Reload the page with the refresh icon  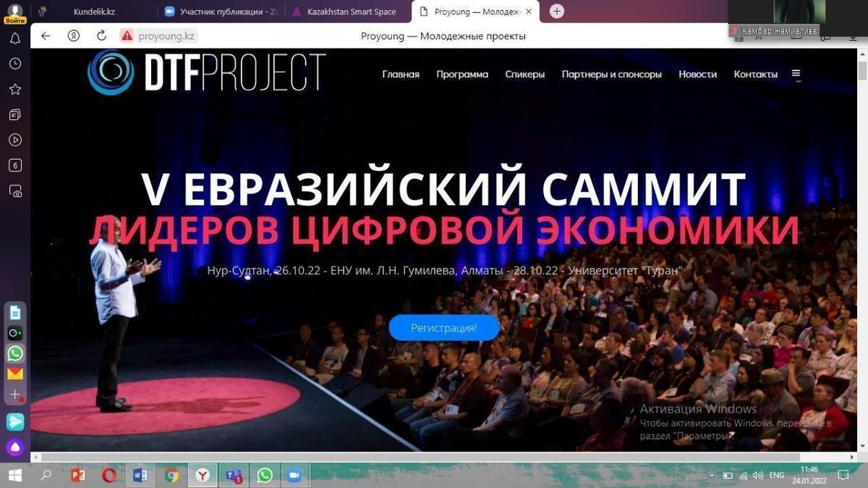pyautogui.click(x=101, y=35)
